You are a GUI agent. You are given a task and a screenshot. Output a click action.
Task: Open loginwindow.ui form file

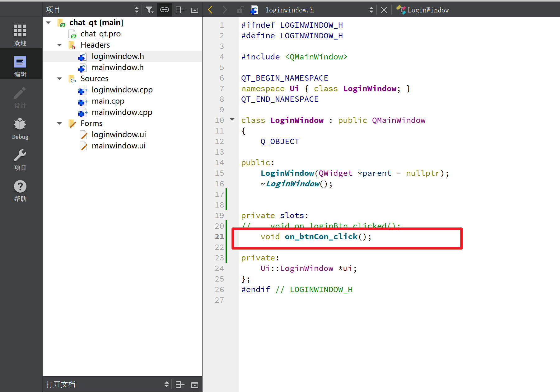(x=119, y=135)
